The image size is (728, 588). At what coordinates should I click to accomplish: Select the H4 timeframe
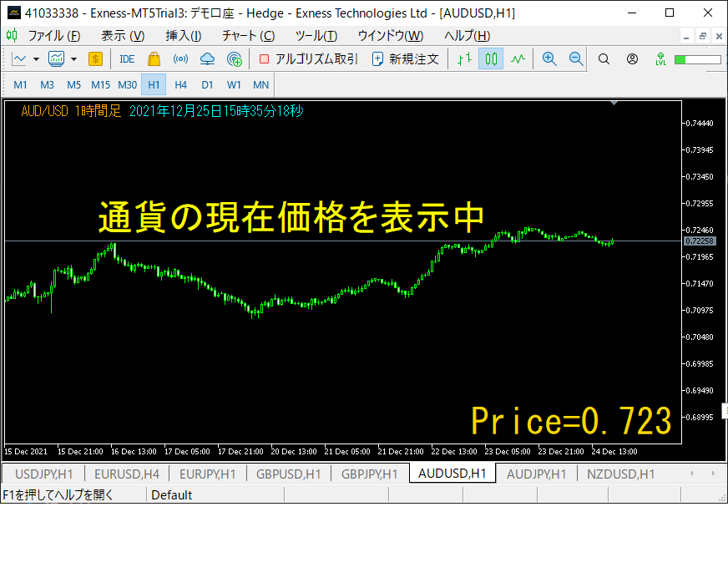point(180,84)
